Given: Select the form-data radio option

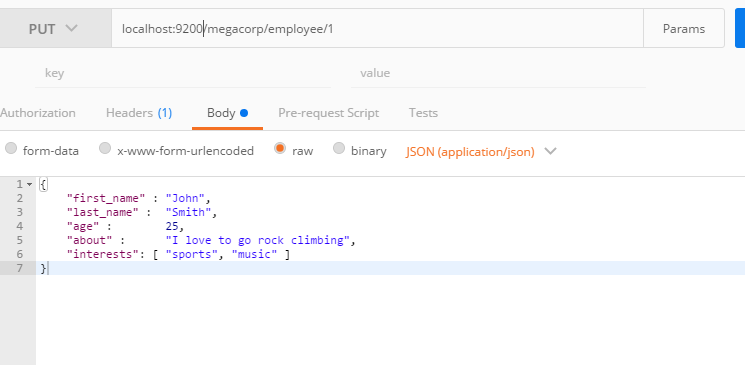Looking at the screenshot, I should tap(10, 148).
